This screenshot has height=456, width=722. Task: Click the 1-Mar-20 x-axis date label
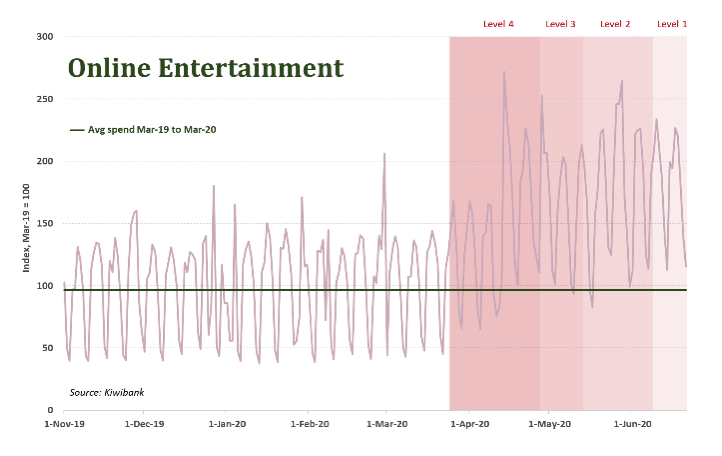point(388,424)
